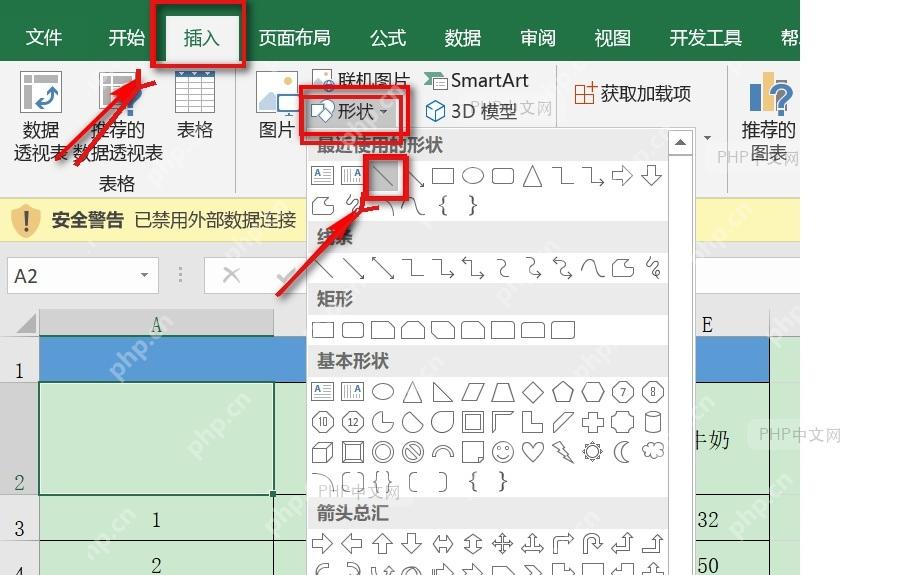Screen dimensions: 920x575
Task: Open 推荐的图表 recommended charts
Action: pos(769,116)
